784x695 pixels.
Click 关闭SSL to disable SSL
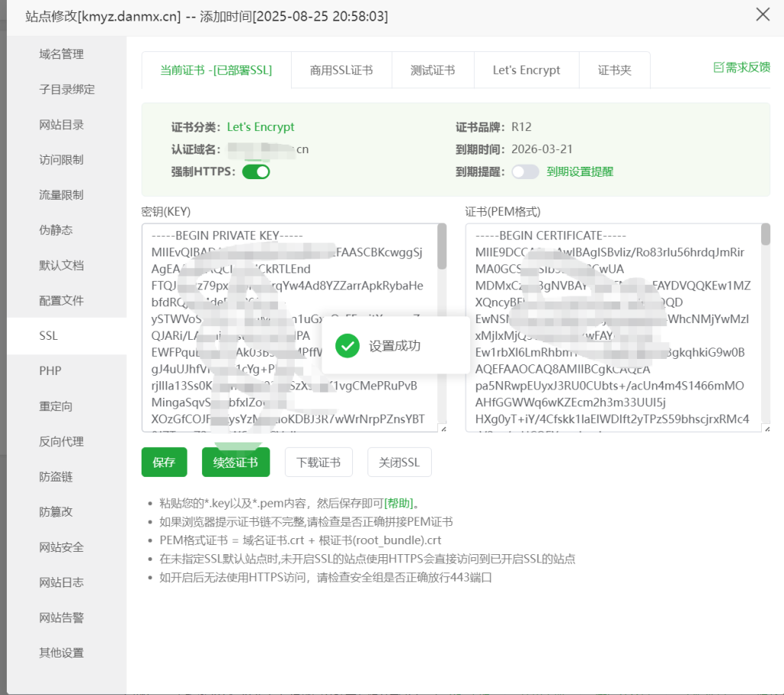click(x=399, y=462)
